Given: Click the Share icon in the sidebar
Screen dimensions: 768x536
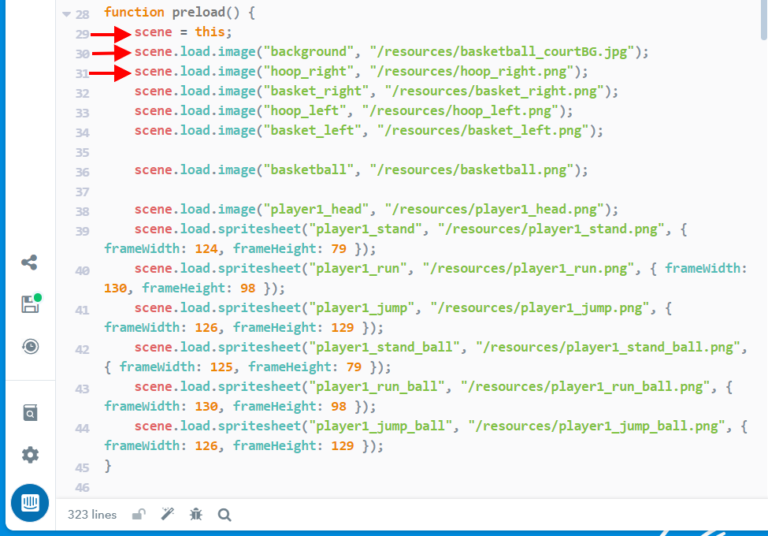Looking at the screenshot, I should (x=29, y=263).
